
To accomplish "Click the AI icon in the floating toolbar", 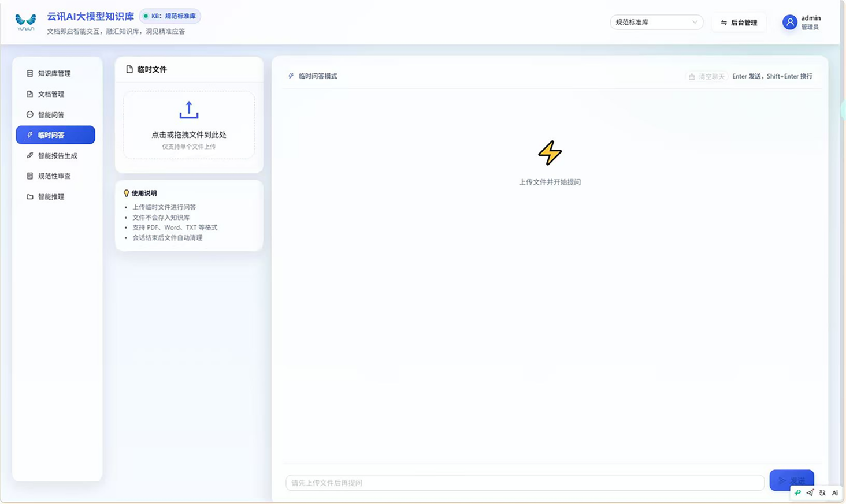I will [x=834, y=493].
